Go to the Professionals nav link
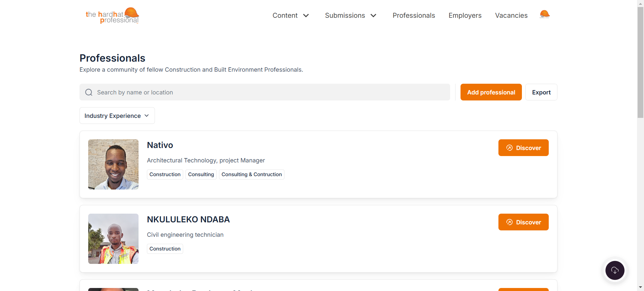 [x=414, y=15]
